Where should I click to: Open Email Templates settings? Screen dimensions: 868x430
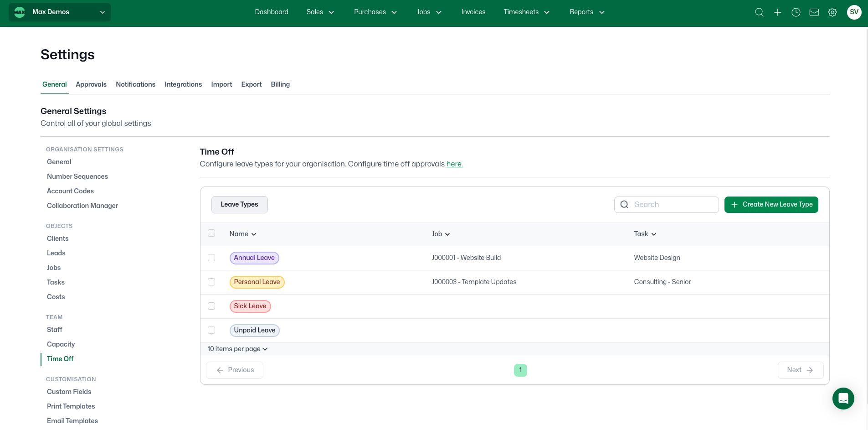(x=72, y=421)
